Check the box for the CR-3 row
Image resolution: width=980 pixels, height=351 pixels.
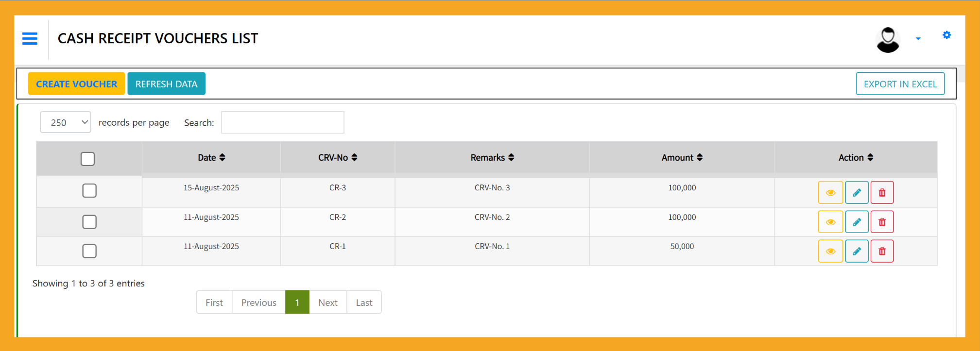(x=89, y=190)
